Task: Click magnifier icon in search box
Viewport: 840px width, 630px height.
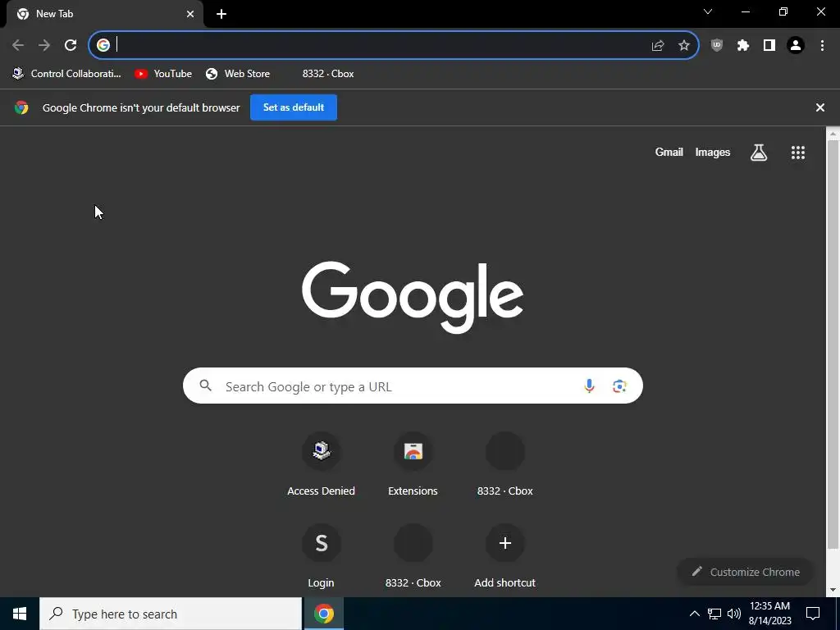Action: point(206,386)
